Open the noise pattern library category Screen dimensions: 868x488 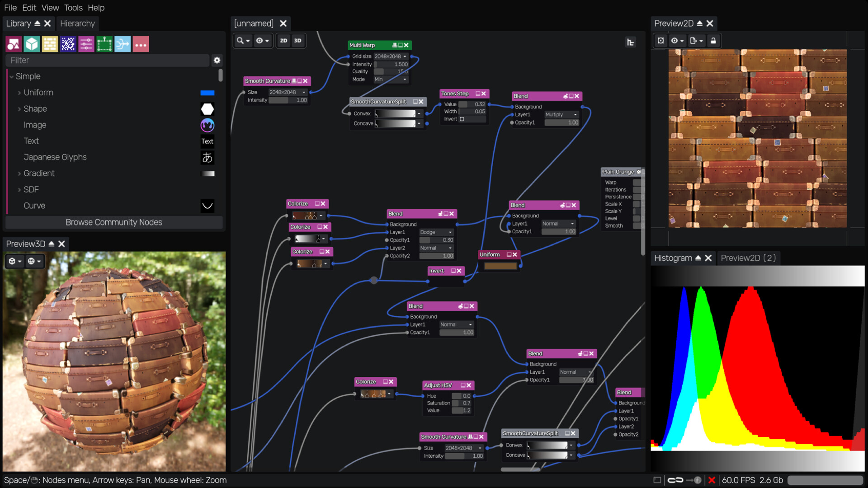pos(68,44)
